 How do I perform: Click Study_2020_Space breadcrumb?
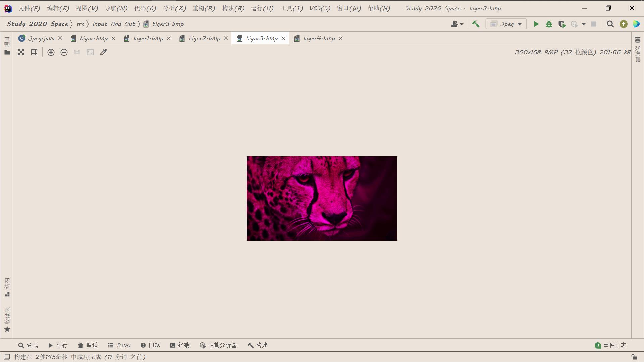point(38,24)
